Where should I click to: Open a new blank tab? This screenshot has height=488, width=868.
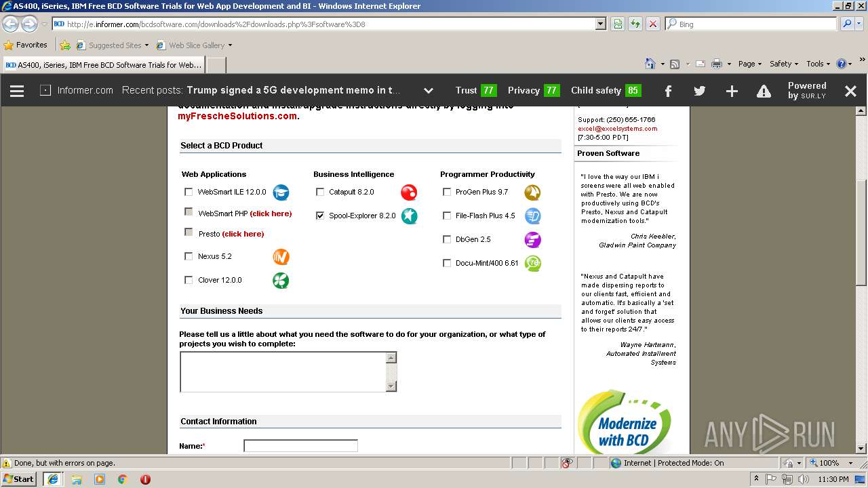[216, 65]
